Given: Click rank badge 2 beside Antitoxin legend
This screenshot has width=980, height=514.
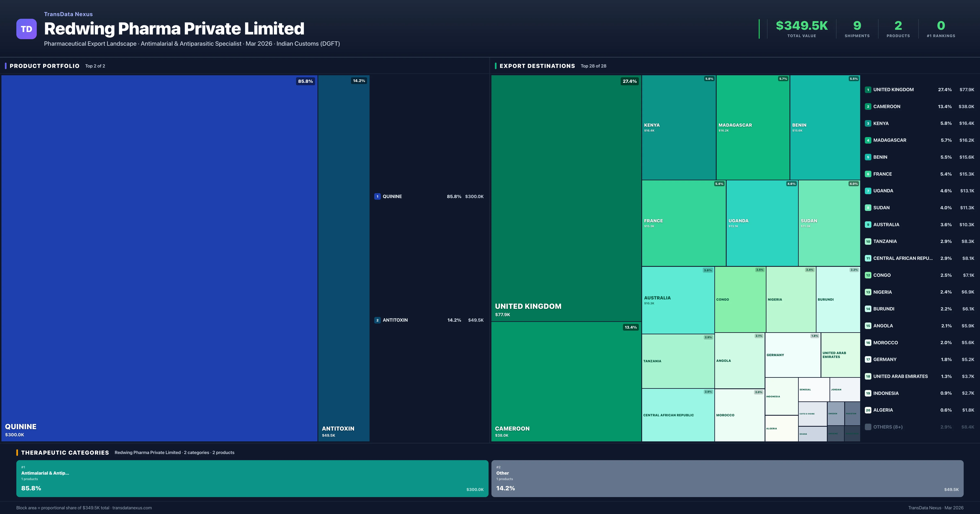Looking at the screenshot, I should tap(377, 320).
